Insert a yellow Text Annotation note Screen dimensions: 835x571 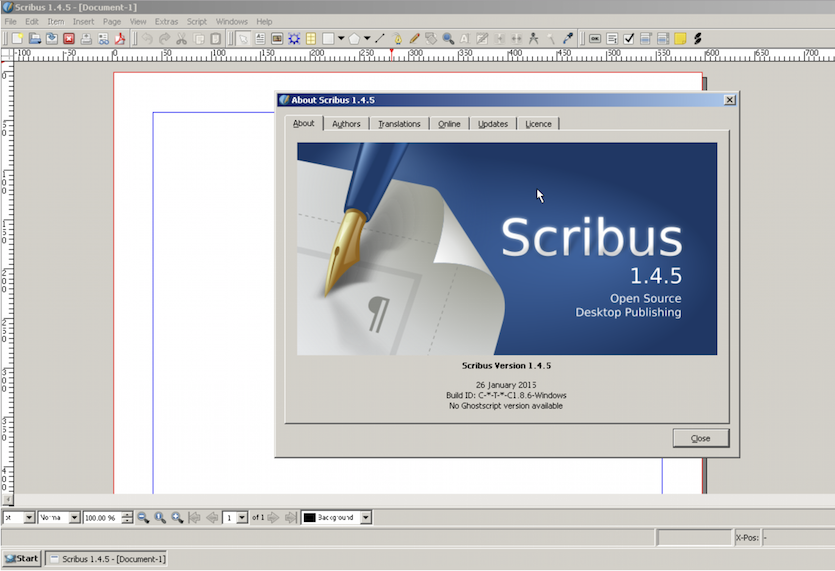(x=680, y=38)
